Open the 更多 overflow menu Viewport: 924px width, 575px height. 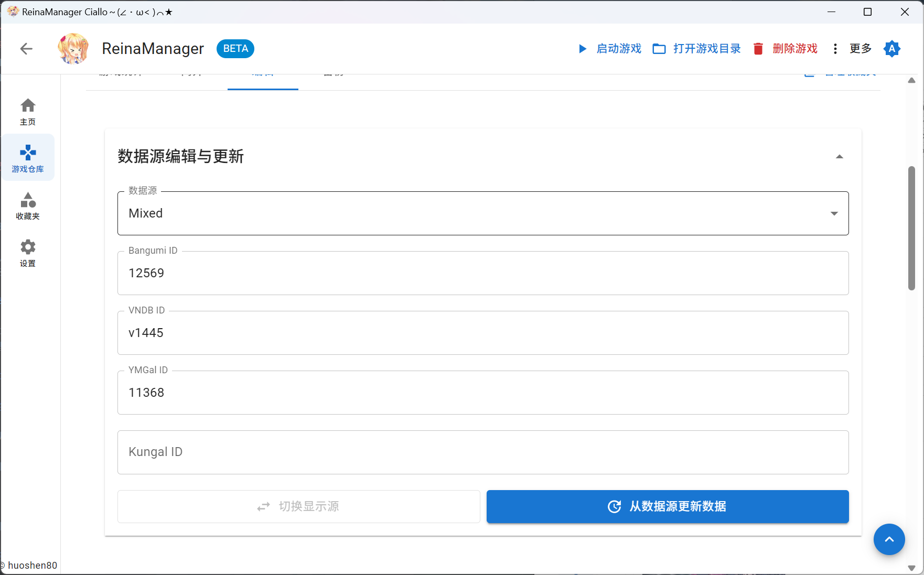[852, 49]
